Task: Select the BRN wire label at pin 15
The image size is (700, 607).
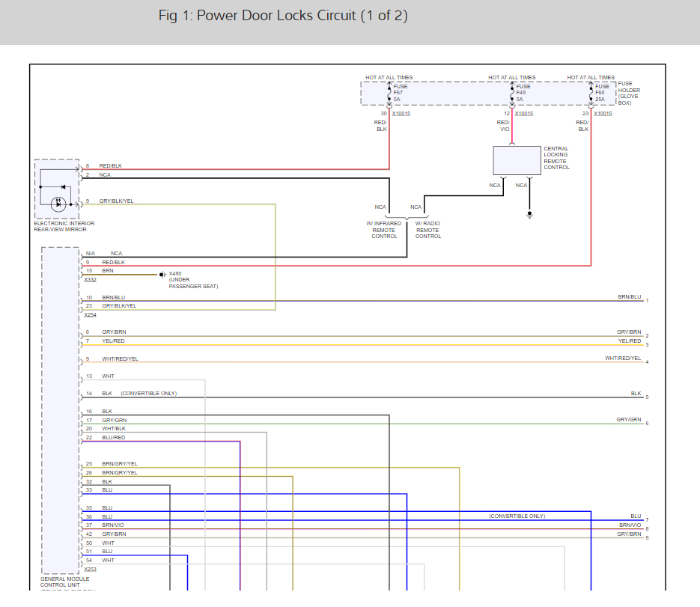Action: [108, 270]
